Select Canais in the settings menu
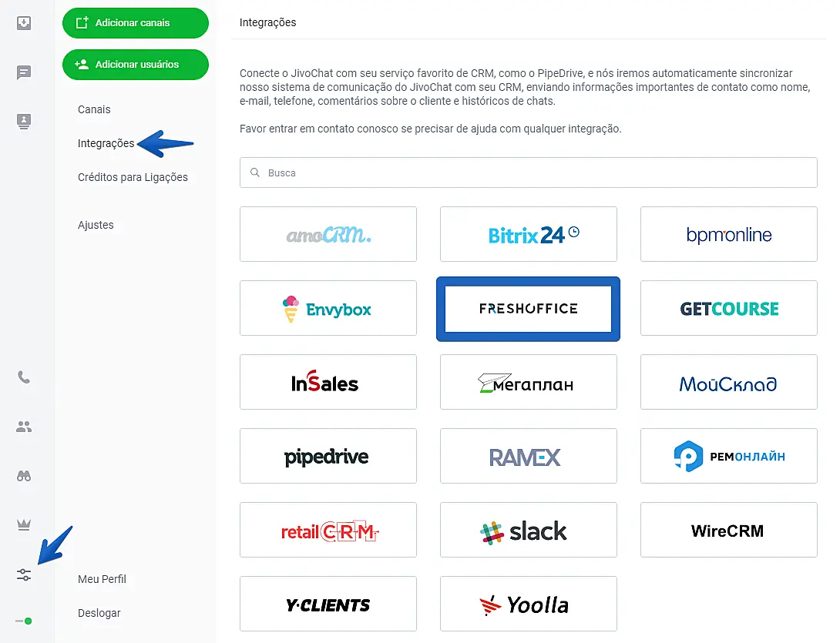 (94, 109)
